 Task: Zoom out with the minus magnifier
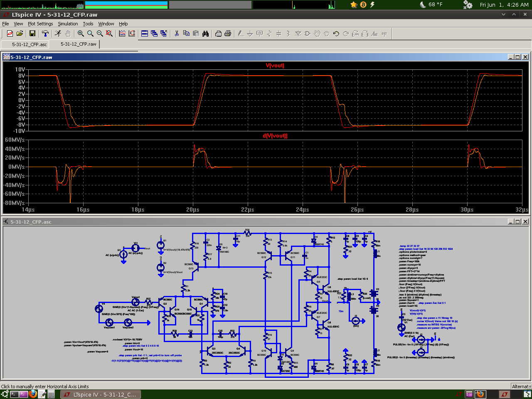click(100, 34)
